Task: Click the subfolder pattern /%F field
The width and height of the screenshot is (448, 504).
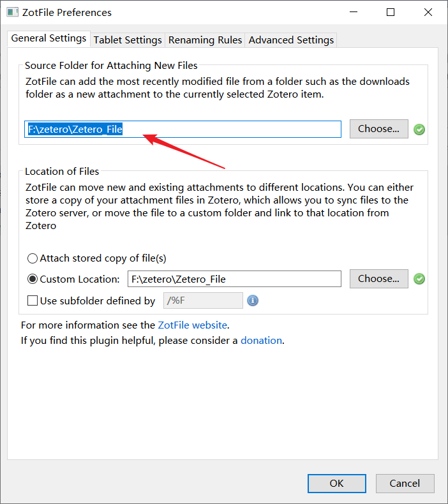Action: point(203,300)
